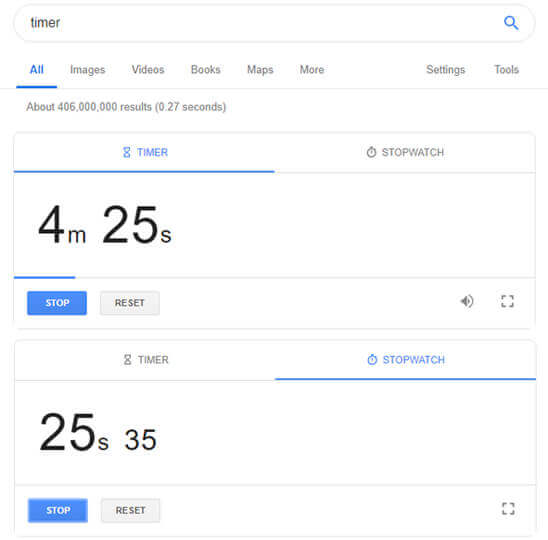Screen dimensions: 548x540
Task: Click the stopwatch icon in upper card
Action: click(371, 152)
